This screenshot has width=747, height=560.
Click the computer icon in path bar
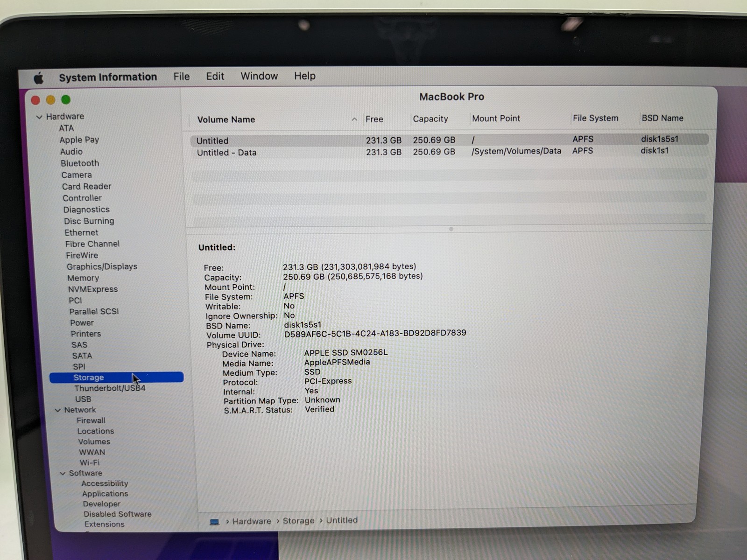pyautogui.click(x=214, y=522)
